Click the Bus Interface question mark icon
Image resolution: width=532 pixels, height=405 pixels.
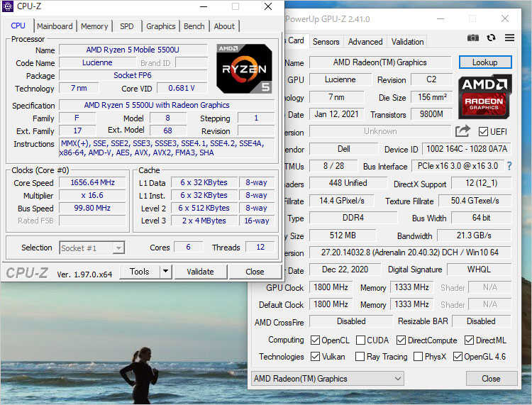point(509,166)
